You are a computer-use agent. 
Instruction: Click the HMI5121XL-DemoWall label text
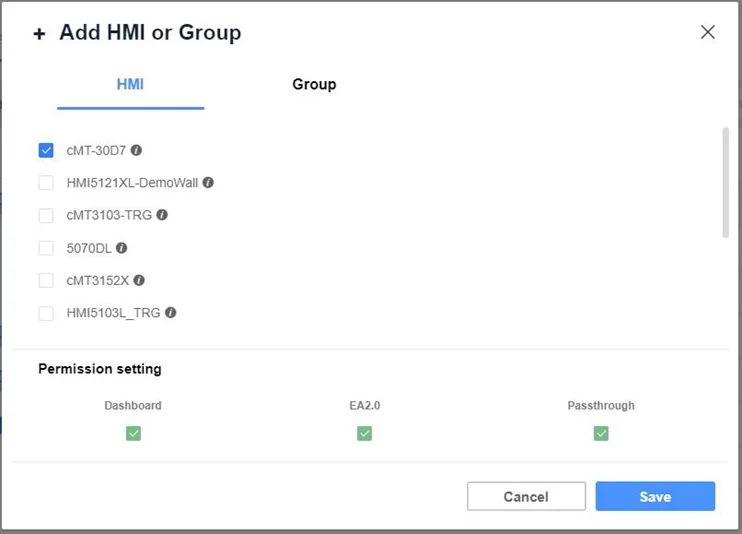132,183
